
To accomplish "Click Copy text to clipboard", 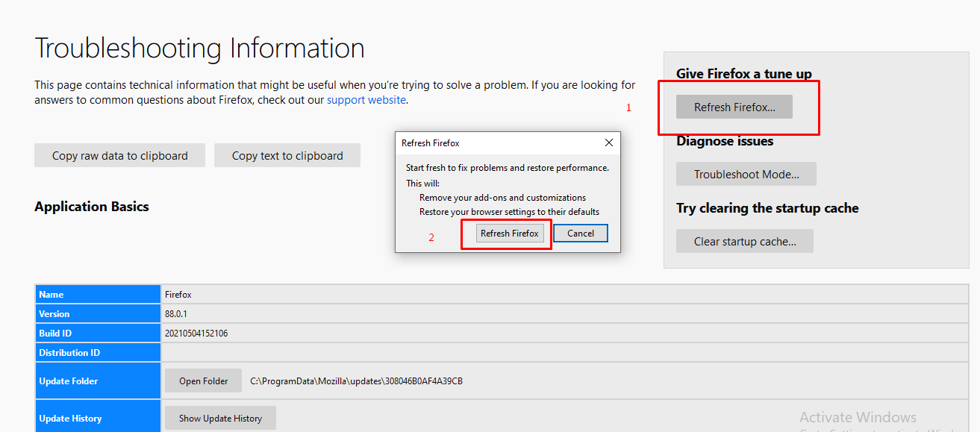I will pyautogui.click(x=287, y=156).
